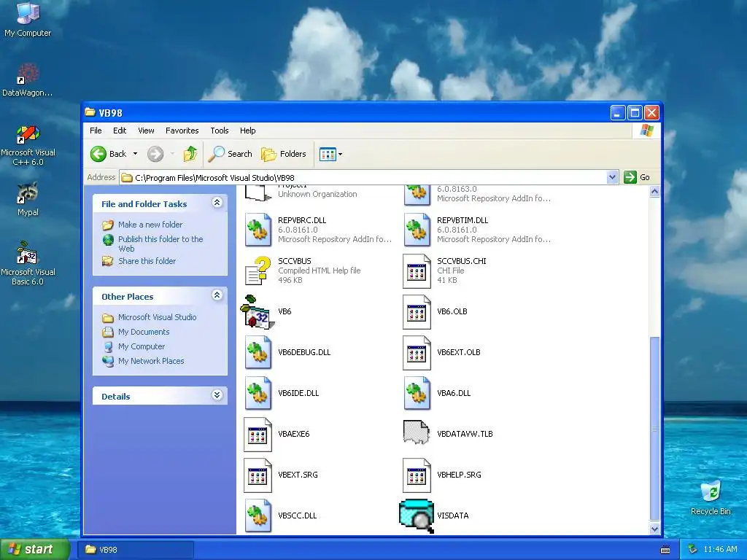Image resolution: width=747 pixels, height=560 pixels.
Task: Open the File menu
Action: coord(96,131)
